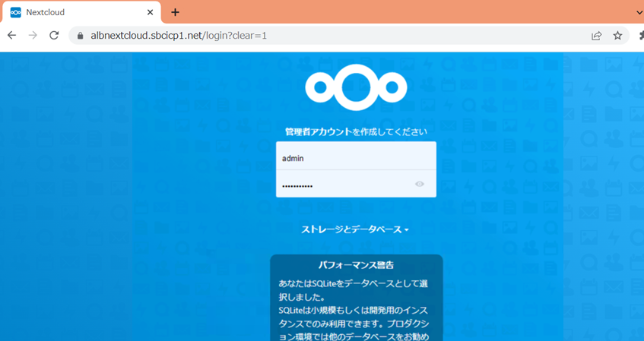The height and width of the screenshot is (341, 644).
Task: Reload the page with the refresh icon
Action: tap(54, 35)
